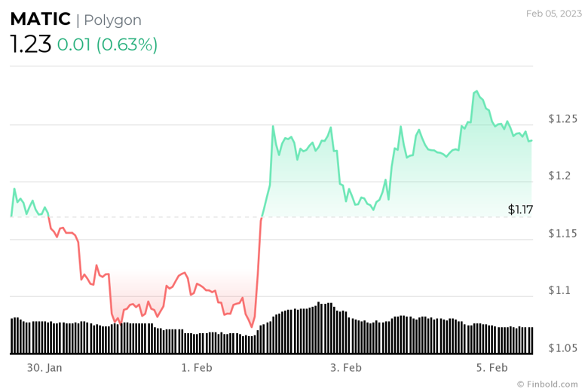Screen dimensions: 588x392
Task: Pick the 5. Feb axis label
Action: coord(492,368)
